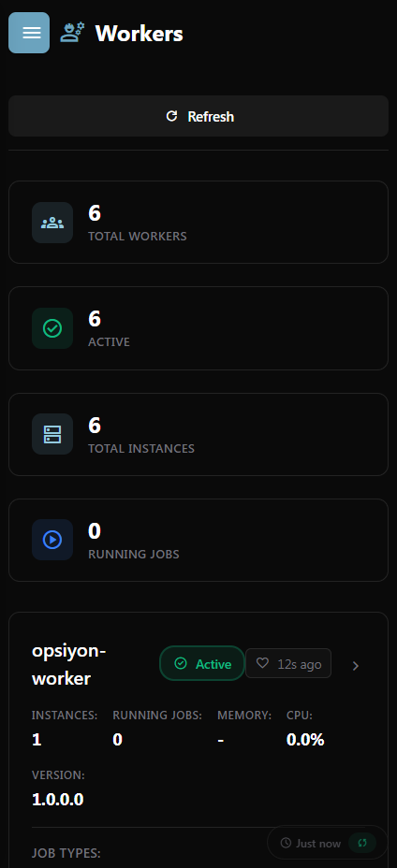
Task: Click the Workers gear-person header icon
Action: pos(72,33)
